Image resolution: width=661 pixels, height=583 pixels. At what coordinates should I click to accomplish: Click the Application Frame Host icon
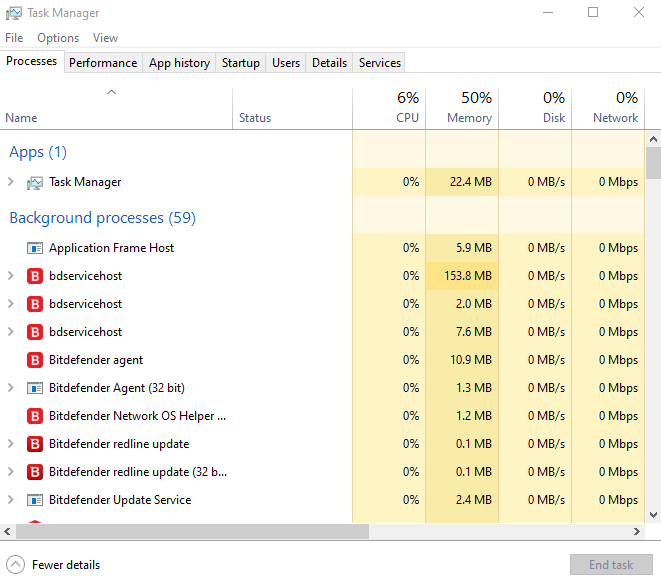coord(35,248)
